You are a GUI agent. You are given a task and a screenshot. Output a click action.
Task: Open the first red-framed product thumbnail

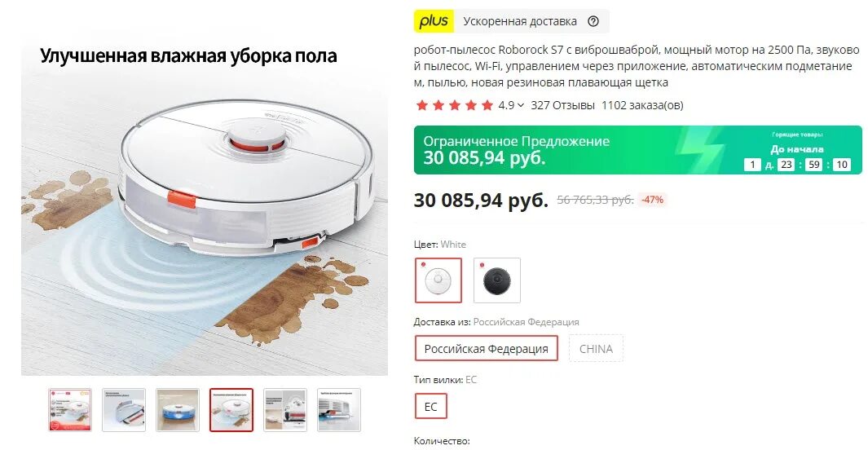pyautogui.click(x=70, y=410)
